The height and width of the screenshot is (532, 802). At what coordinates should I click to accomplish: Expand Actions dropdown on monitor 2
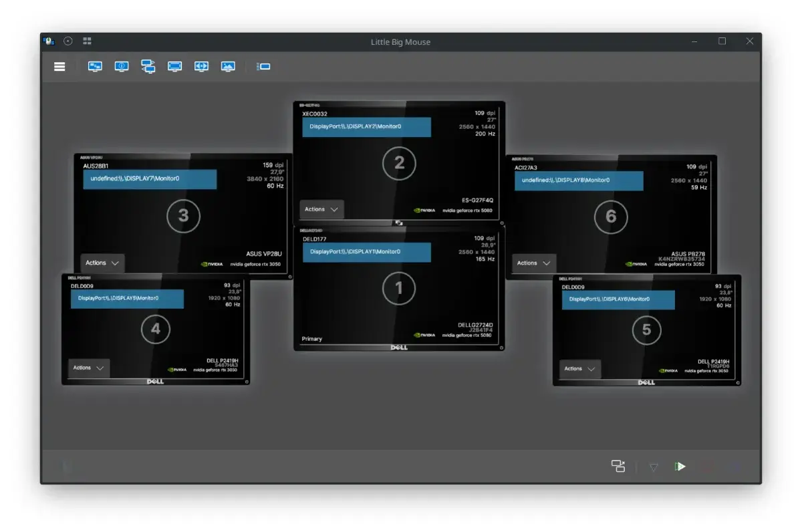pyautogui.click(x=321, y=209)
